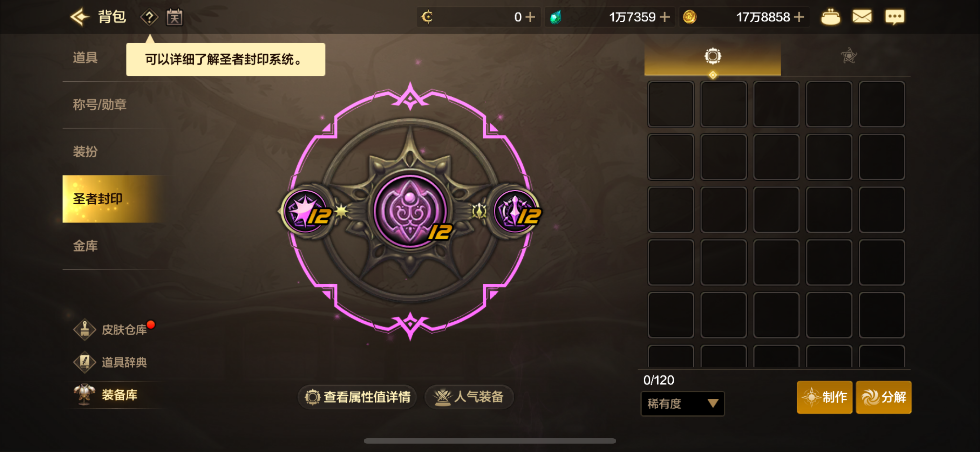Select the right crystal seal slot
Image resolution: width=980 pixels, height=452 pixels.
(x=516, y=211)
